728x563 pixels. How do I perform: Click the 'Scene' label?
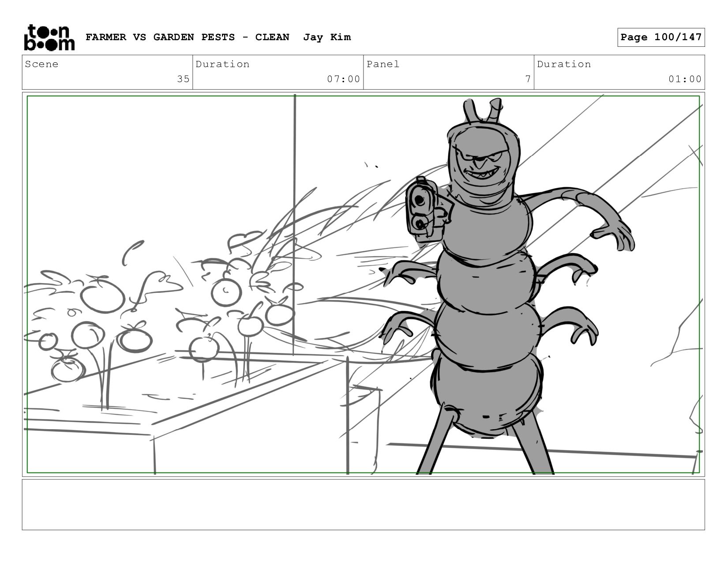click(x=41, y=64)
